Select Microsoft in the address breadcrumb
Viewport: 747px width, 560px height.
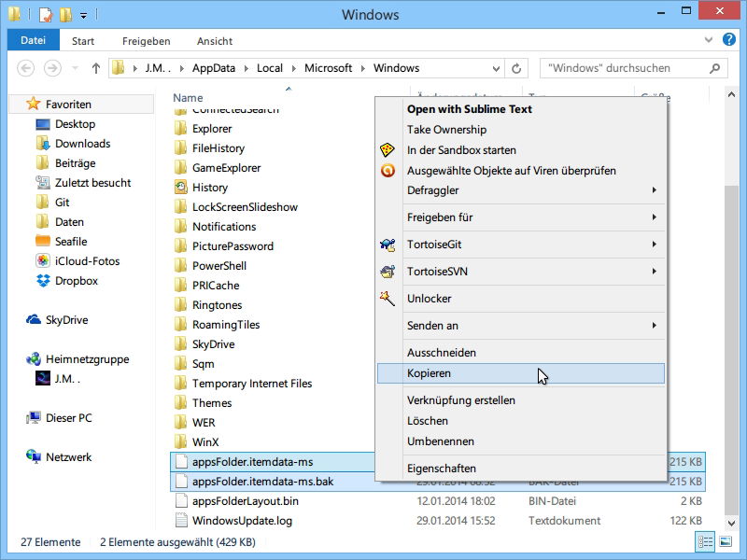tap(329, 68)
